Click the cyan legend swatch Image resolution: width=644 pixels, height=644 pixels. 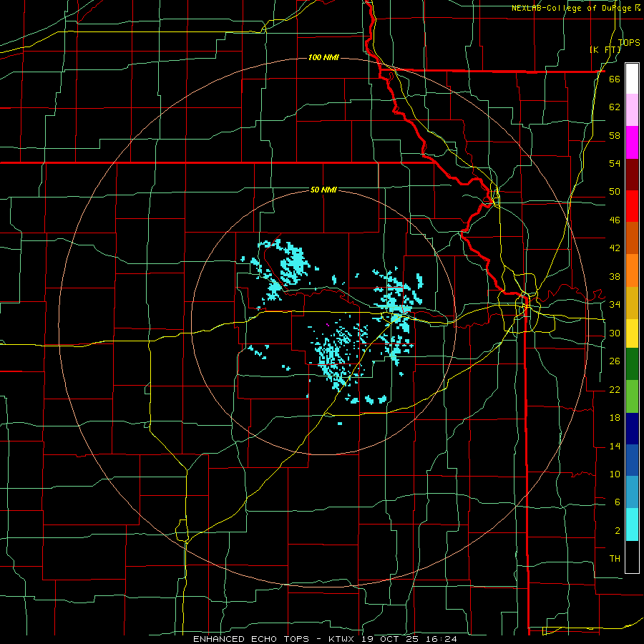coord(632,525)
